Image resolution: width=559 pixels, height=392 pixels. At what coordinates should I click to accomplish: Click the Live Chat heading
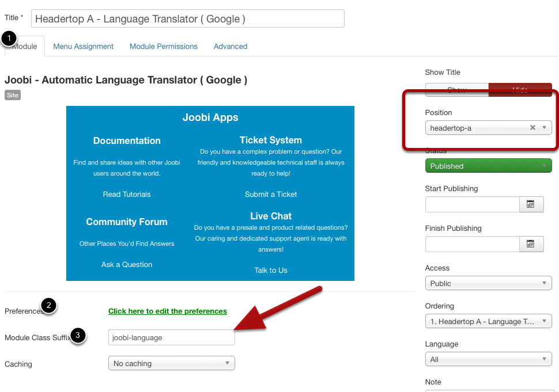[271, 216]
